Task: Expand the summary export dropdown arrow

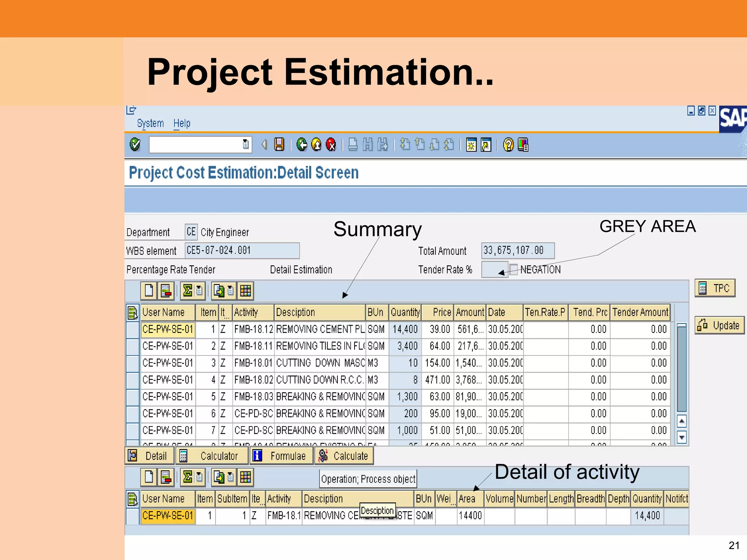Action: pos(231,291)
